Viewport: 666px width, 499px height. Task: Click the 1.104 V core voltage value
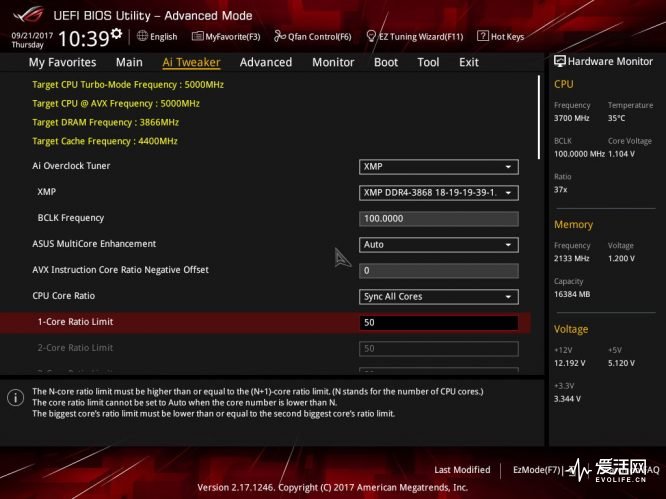click(x=621, y=154)
